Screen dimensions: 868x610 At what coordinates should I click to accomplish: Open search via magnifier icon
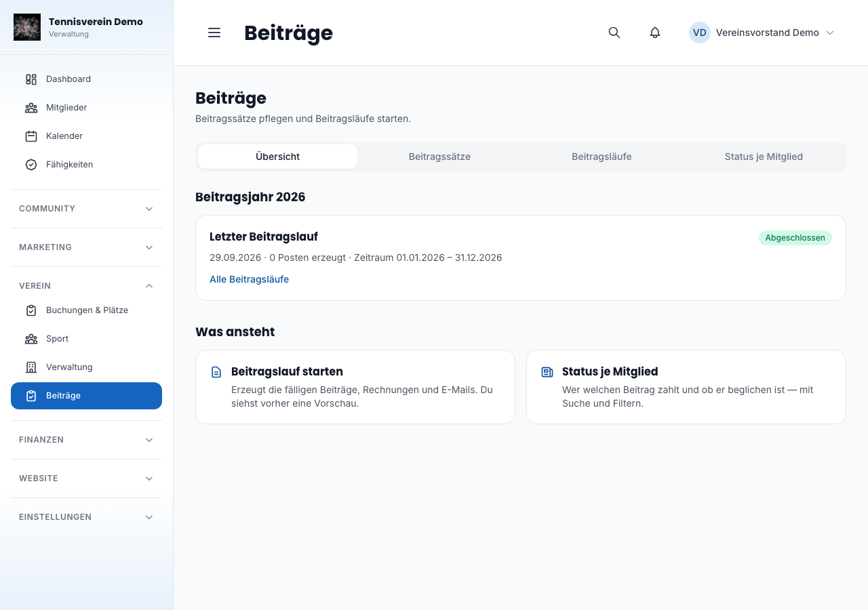coord(614,33)
